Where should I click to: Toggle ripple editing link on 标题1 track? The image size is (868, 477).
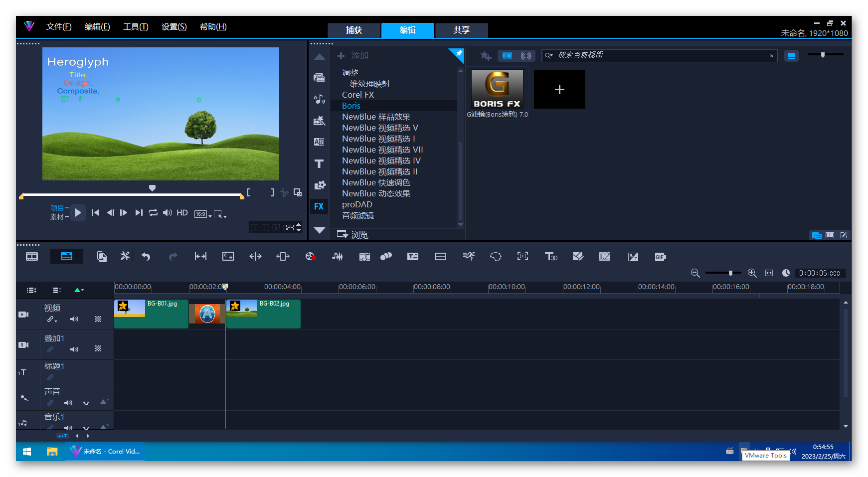(x=50, y=377)
